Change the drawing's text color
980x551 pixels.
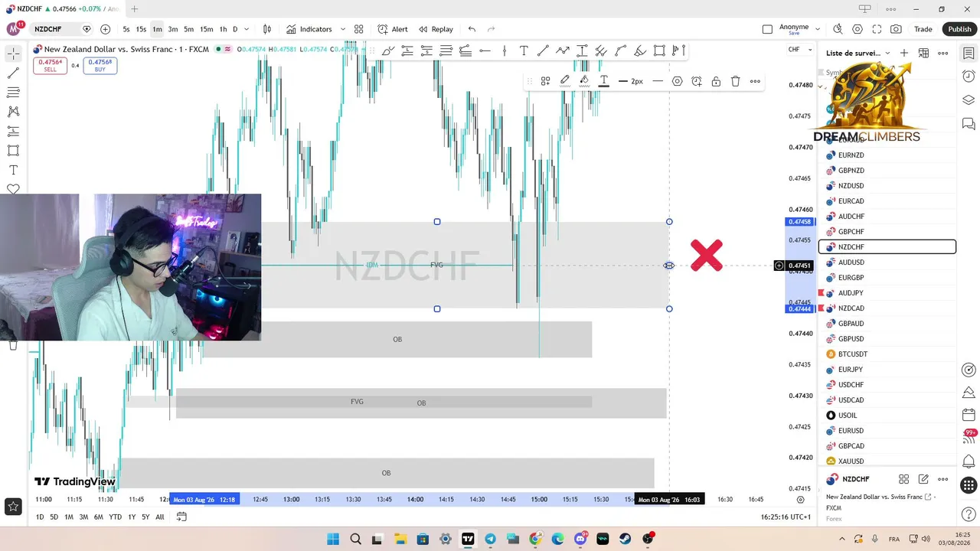[603, 81]
